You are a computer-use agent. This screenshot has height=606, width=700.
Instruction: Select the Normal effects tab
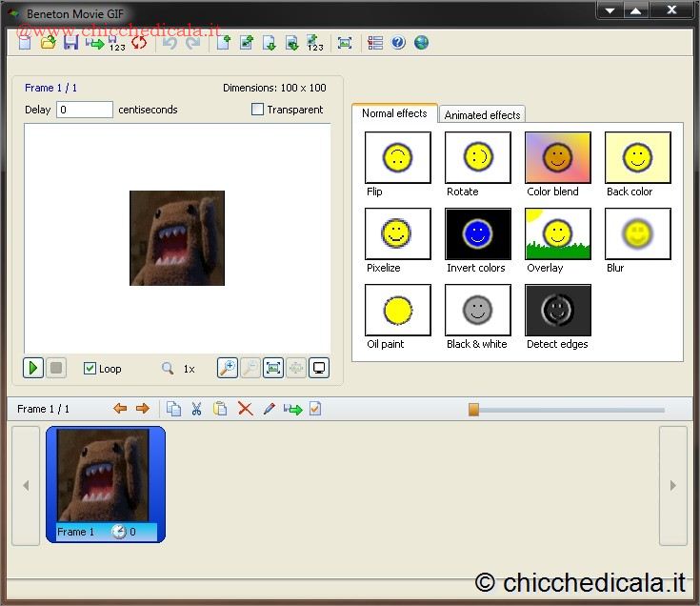[394, 113]
